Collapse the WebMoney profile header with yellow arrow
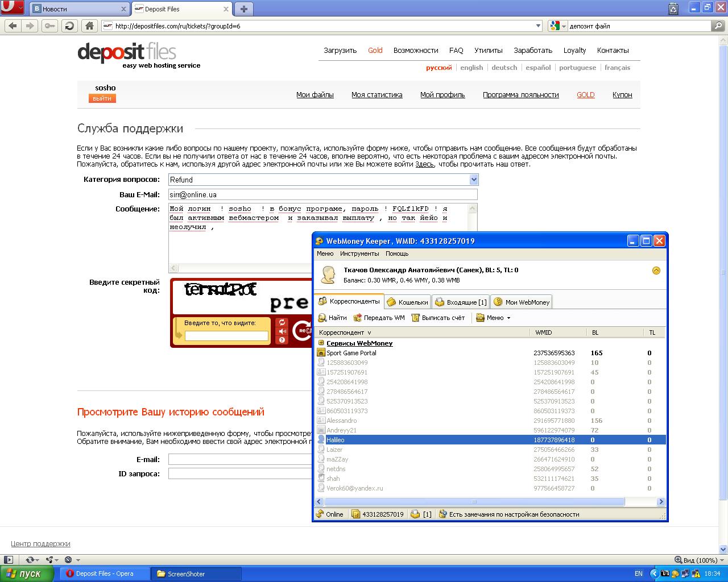The image size is (728, 582). tap(656, 271)
